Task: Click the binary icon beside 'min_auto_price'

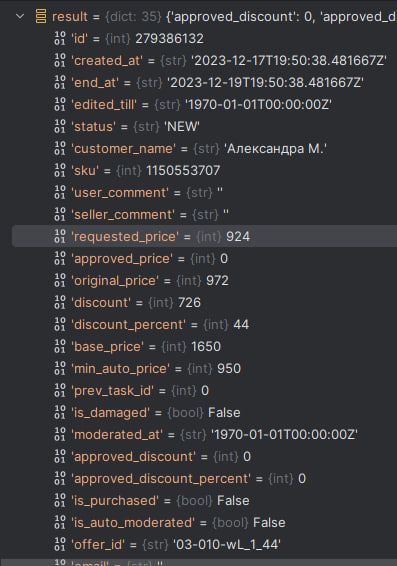Action: click(x=60, y=369)
